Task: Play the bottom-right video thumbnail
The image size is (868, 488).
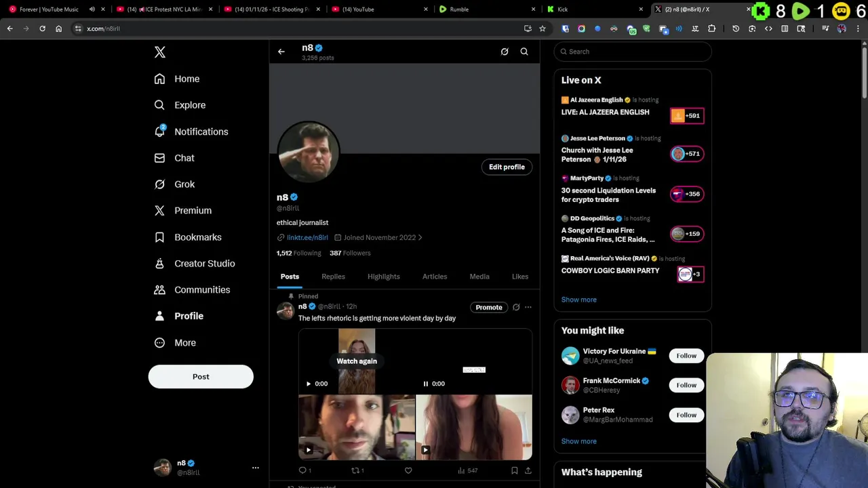Action: pyautogui.click(x=425, y=449)
